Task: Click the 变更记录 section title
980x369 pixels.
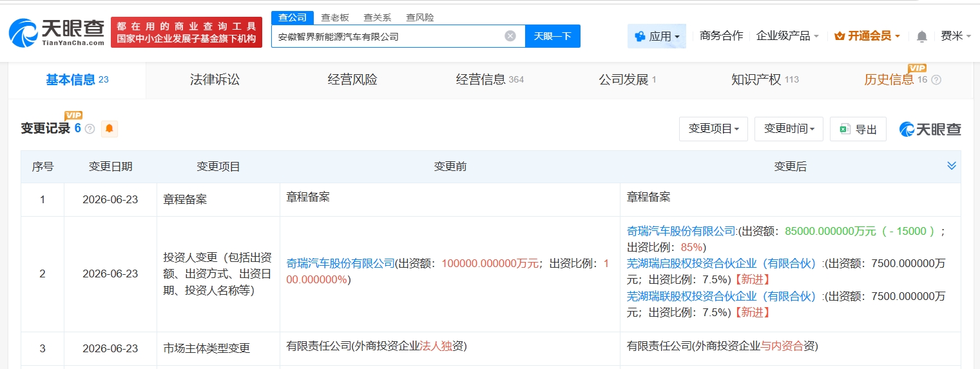Action: (46, 128)
